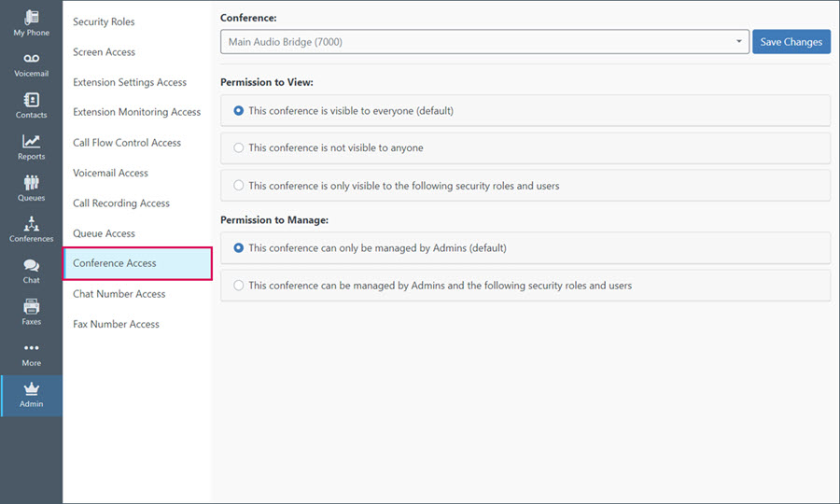Go to the Voicemail icon

[31, 59]
